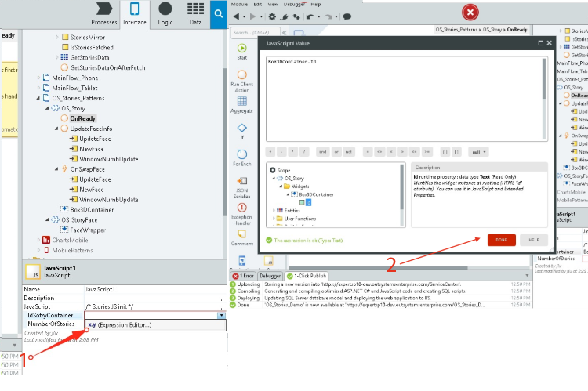Collapse the UpdateFaceInfo tree node

pyautogui.click(x=56, y=129)
